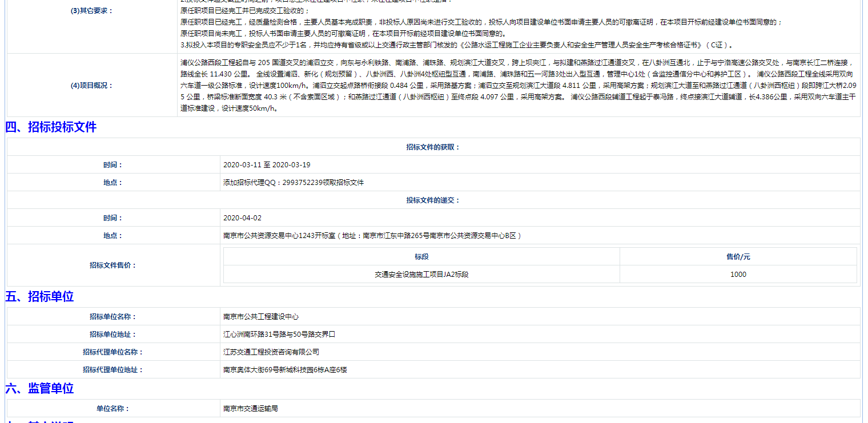
Task: Click the line about 专职安全员 C证 requirement
Action: (456, 45)
